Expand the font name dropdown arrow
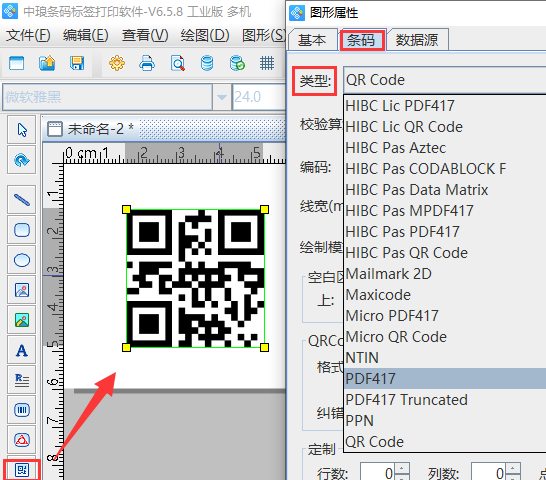The height and width of the screenshot is (480, 546). [x=222, y=97]
